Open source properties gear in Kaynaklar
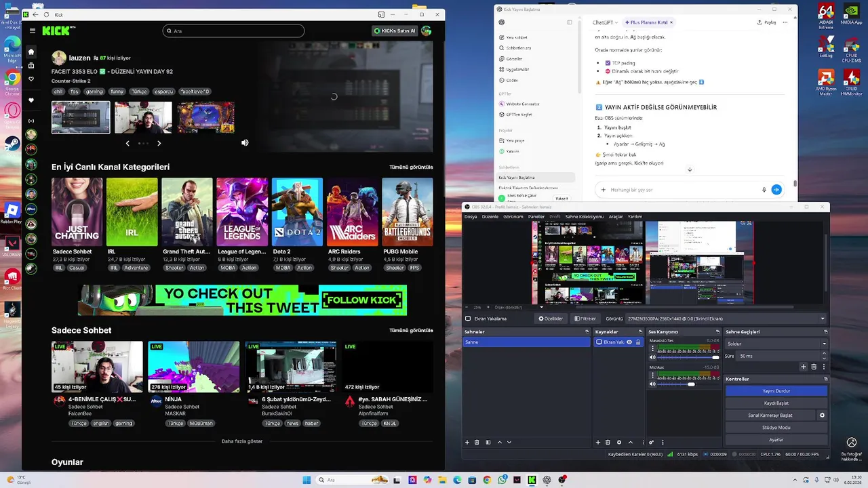The width and height of the screenshot is (868, 488). tap(618, 442)
